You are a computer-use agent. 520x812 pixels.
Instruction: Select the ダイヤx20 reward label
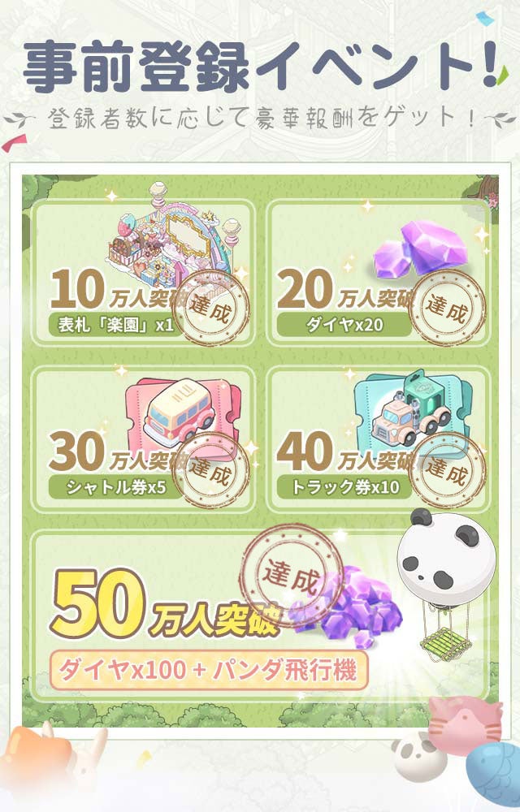click(344, 325)
